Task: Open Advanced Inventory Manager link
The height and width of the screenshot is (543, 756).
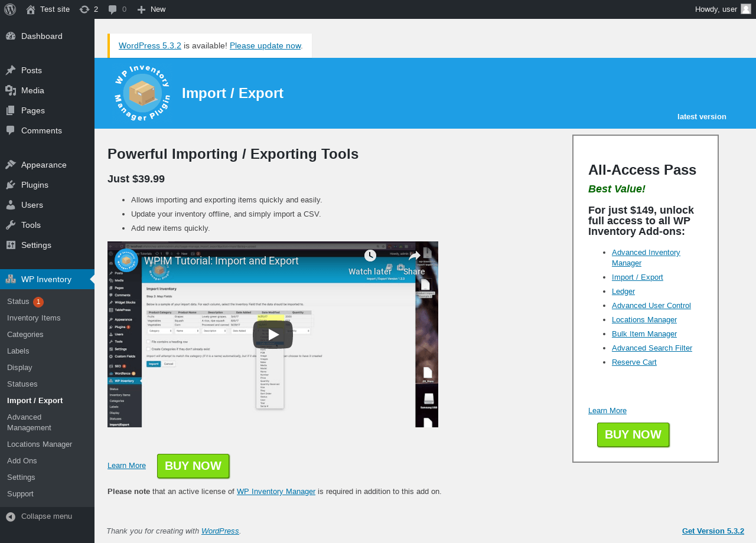Action: [646, 258]
